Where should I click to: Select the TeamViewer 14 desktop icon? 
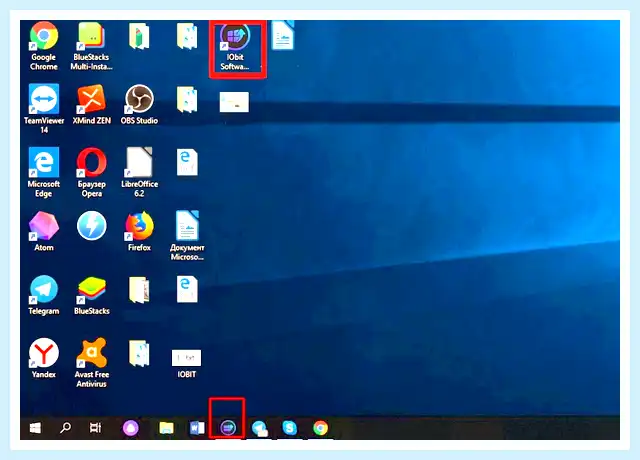44,109
